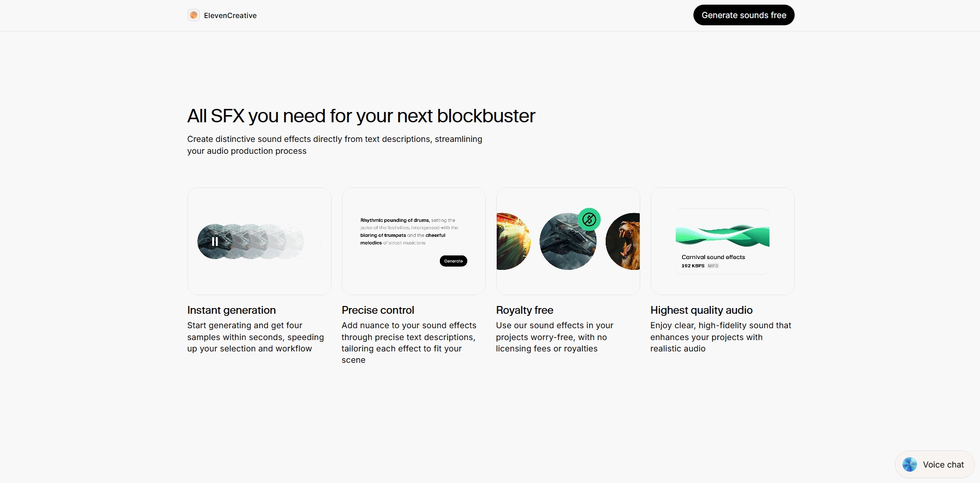
Task: Click the Instant generation heading
Action: coord(231,310)
